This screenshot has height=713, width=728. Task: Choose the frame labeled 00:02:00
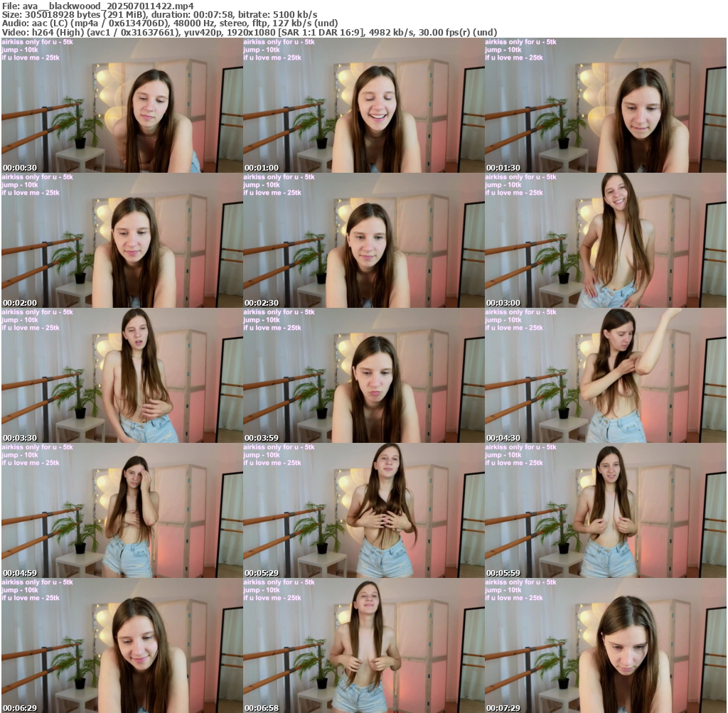122,240
